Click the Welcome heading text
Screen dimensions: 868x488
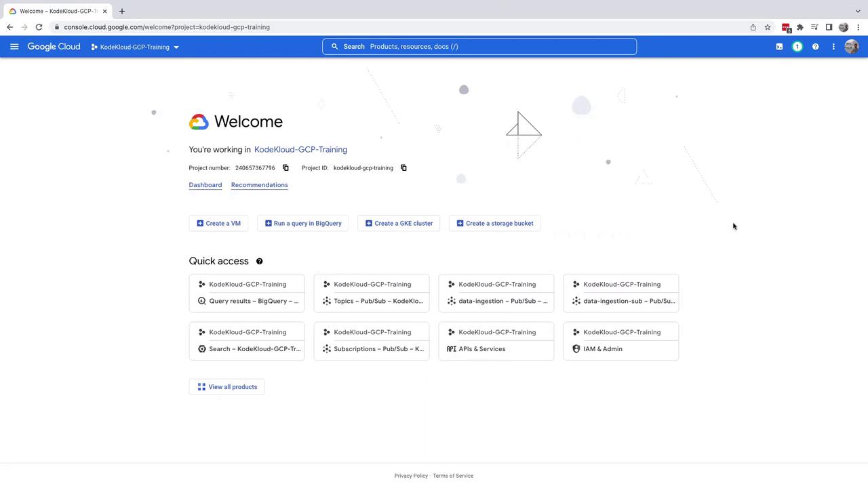click(x=248, y=122)
